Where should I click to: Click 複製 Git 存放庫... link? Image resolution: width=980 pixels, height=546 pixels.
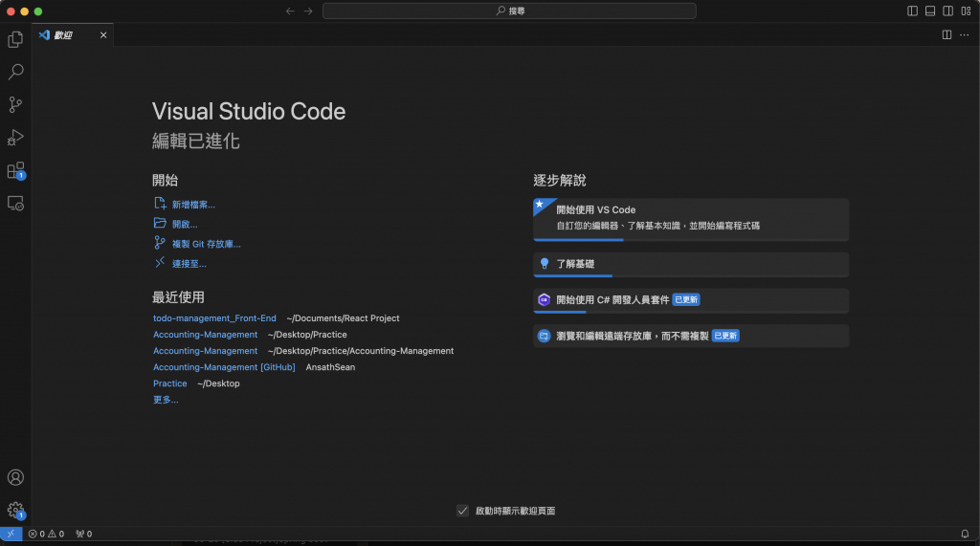[x=207, y=244]
